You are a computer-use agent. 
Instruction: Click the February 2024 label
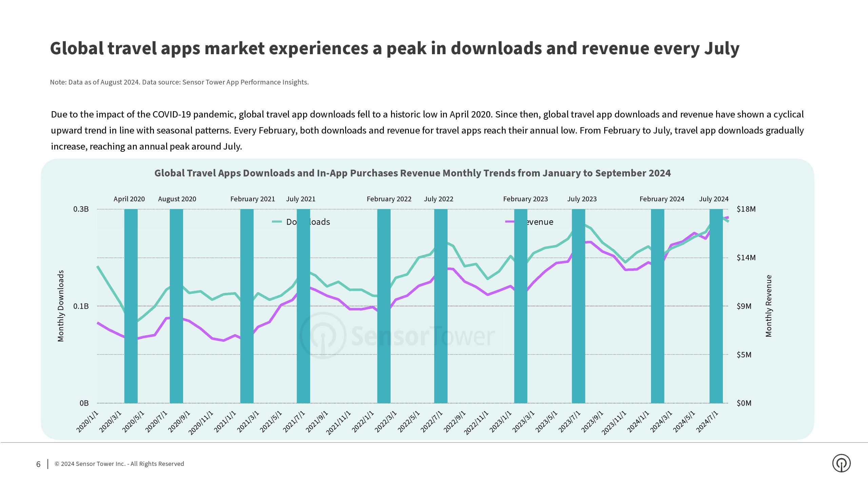tap(662, 199)
